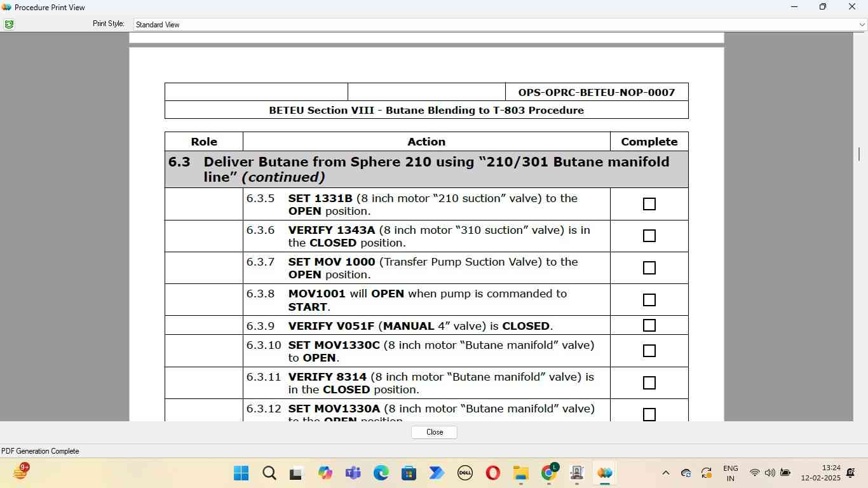Open Microsoft Store from the taskbar

click(409, 473)
